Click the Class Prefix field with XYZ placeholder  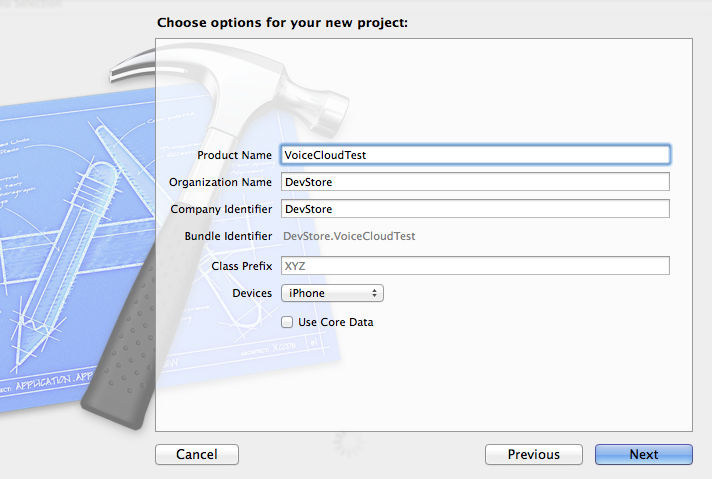(x=475, y=266)
